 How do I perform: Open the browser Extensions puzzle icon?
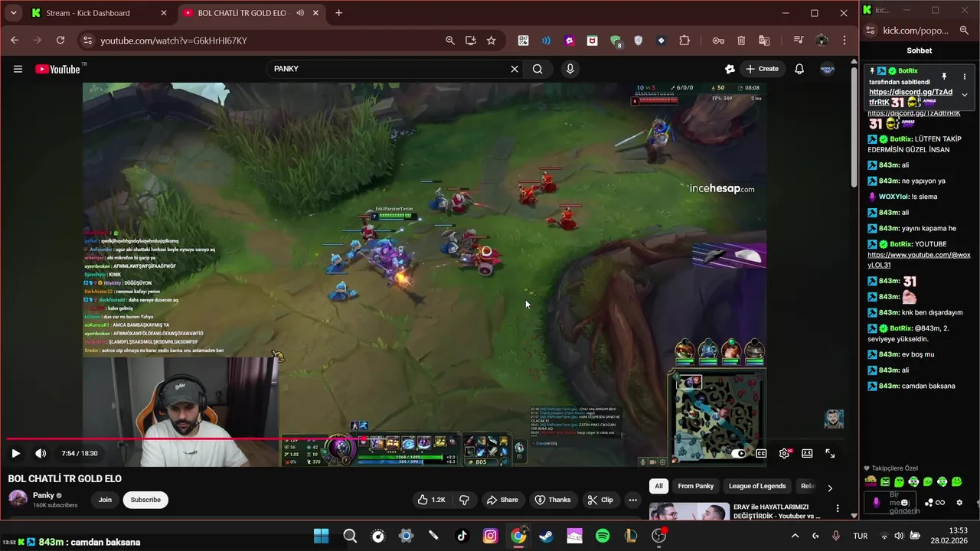coord(684,41)
